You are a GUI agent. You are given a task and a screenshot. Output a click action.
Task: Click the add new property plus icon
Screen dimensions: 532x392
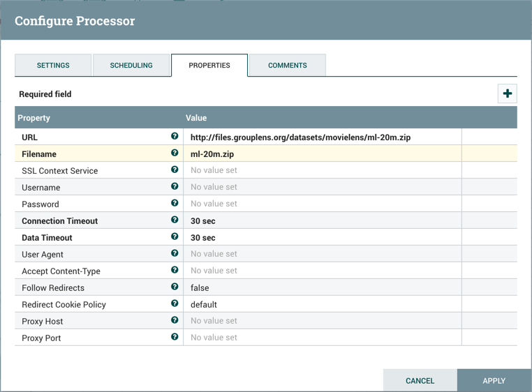point(507,93)
